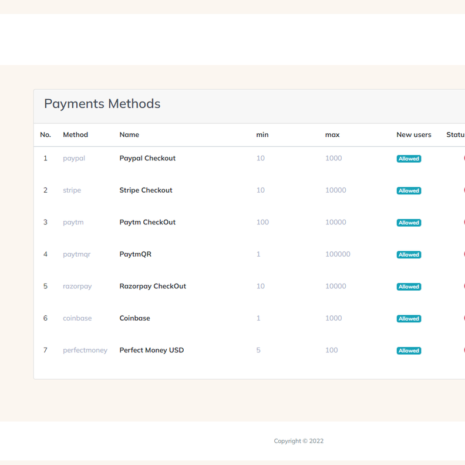Click the New users column header
Screen dimensions: 465x465
pyautogui.click(x=414, y=135)
